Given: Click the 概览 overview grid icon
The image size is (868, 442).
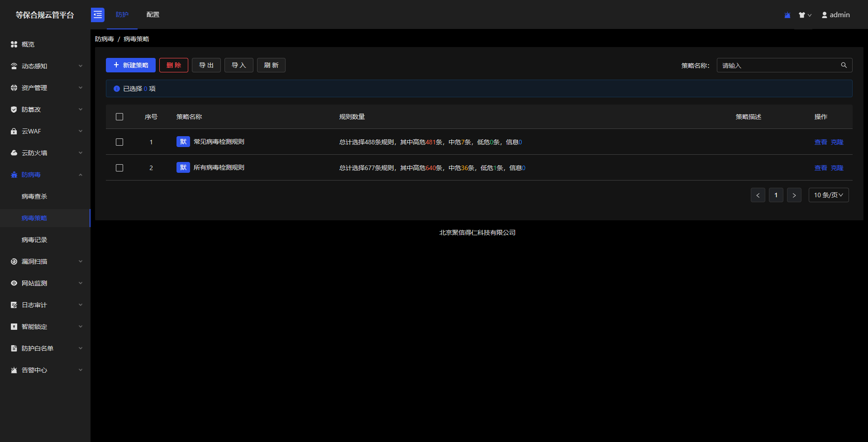Looking at the screenshot, I should (x=14, y=44).
